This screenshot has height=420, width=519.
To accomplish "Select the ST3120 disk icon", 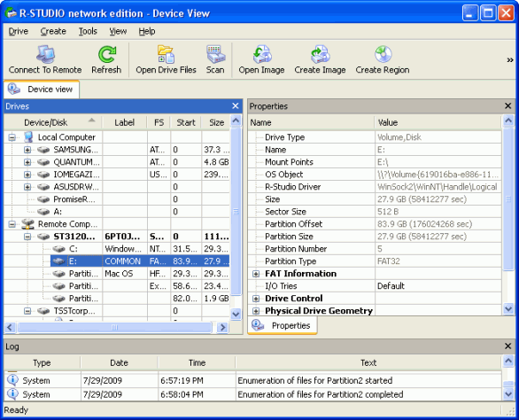I will [x=43, y=237].
